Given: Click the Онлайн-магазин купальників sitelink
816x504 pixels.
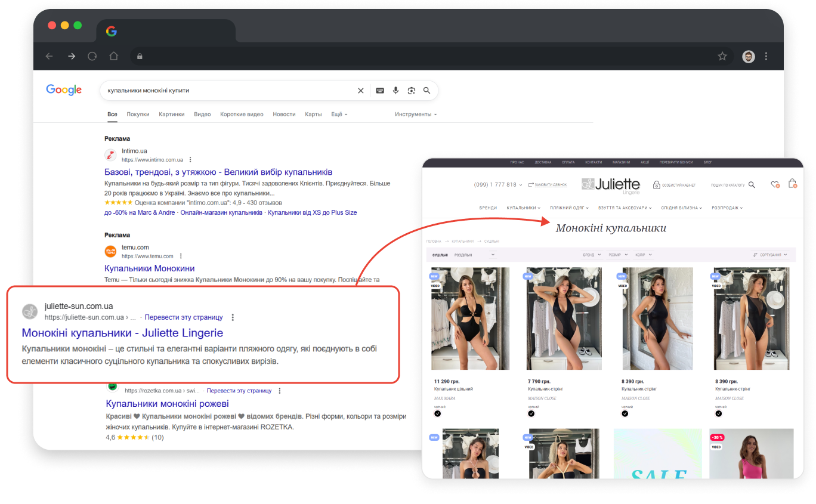Looking at the screenshot, I should pos(221,212).
